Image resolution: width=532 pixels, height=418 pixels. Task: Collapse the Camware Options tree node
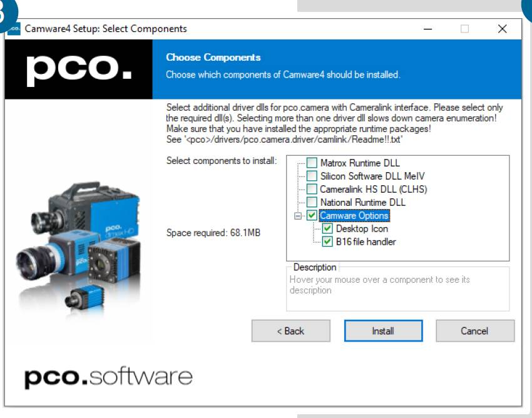(x=299, y=216)
